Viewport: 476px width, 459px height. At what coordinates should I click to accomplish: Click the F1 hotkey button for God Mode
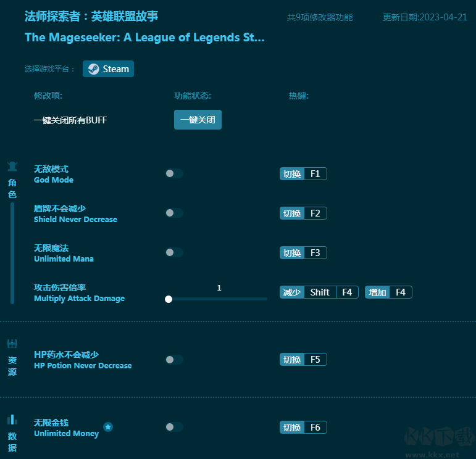pos(315,174)
